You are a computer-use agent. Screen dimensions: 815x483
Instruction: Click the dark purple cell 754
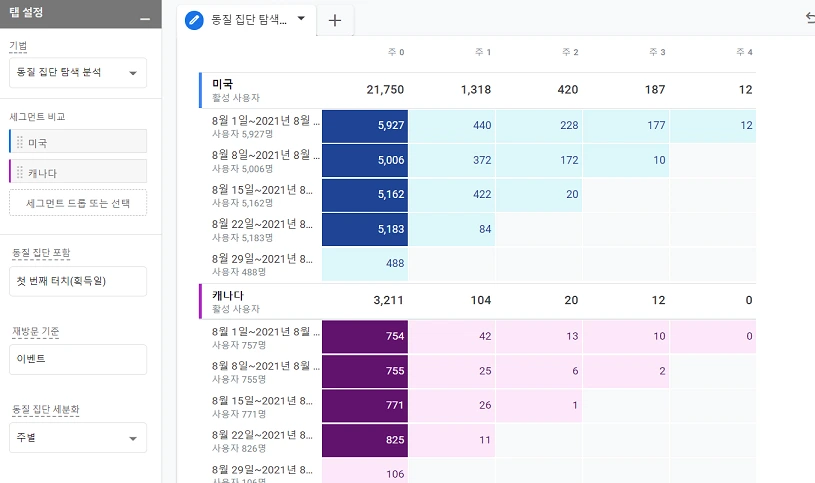pyautogui.click(x=365, y=336)
